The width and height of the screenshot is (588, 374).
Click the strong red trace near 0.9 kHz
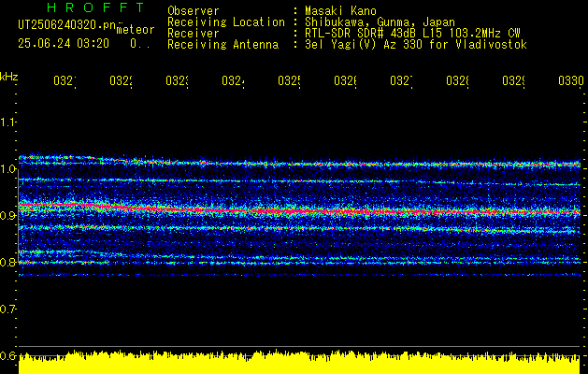pyautogui.click(x=299, y=209)
